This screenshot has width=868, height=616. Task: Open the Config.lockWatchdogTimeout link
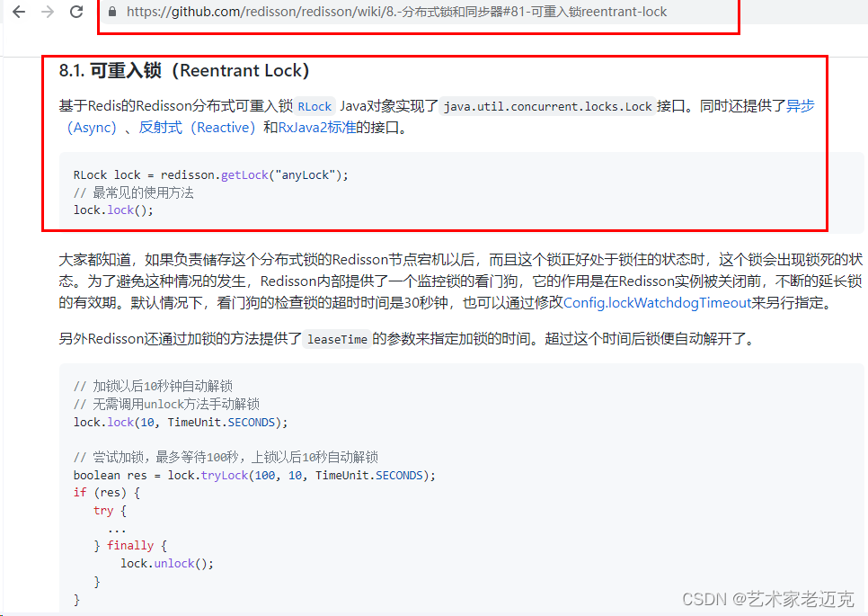coord(657,303)
